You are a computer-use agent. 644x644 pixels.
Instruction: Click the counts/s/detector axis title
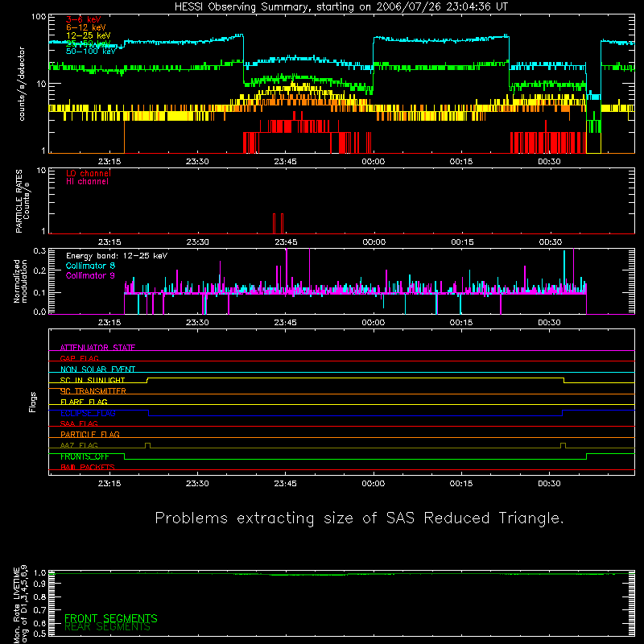22,84
